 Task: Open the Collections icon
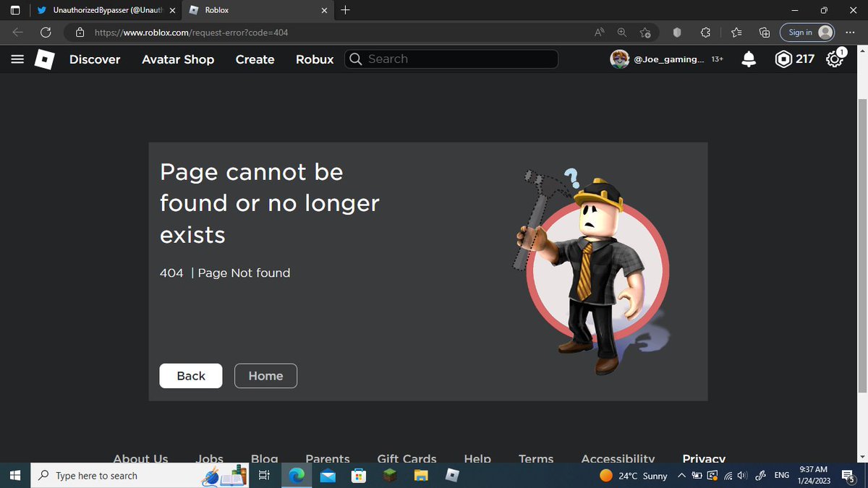(765, 33)
